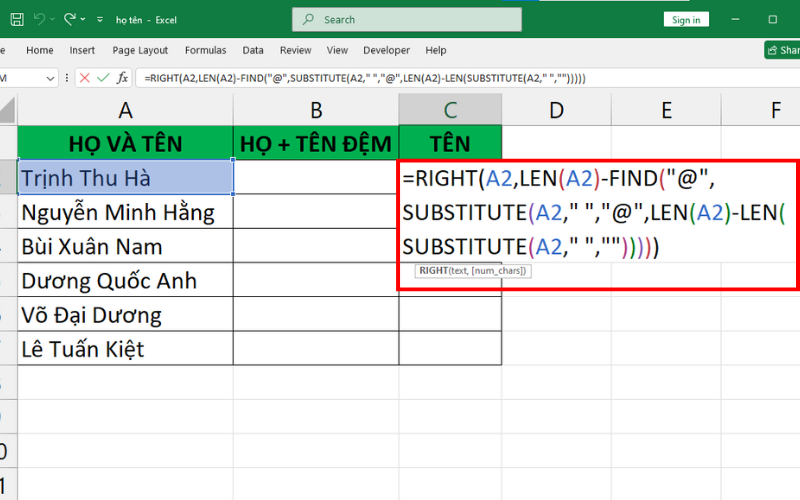Click the Save icon in title bar
Screen dimensions: 800x500
pos(17,20)
